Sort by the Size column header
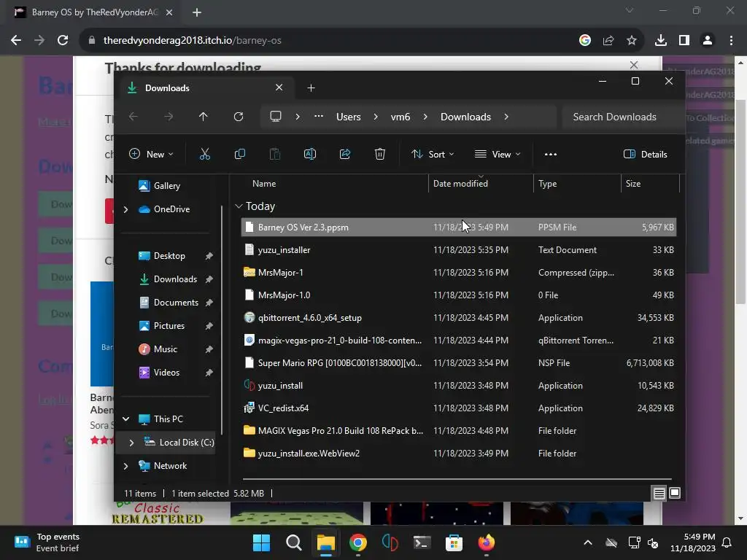 tap(650, 183)
